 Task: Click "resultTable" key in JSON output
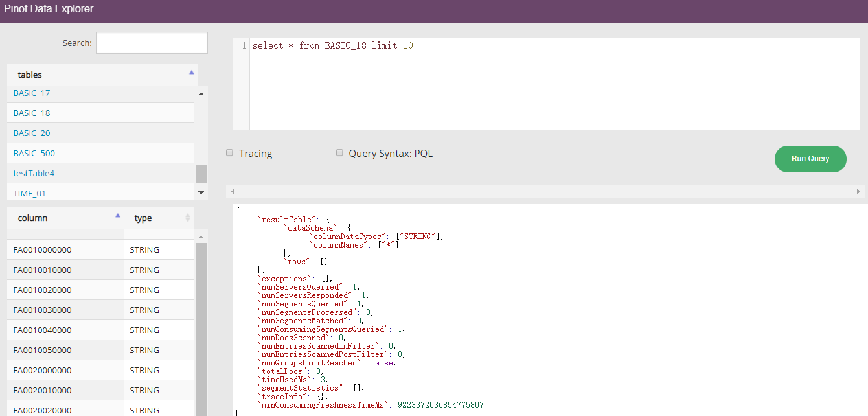tap(286, 220)
